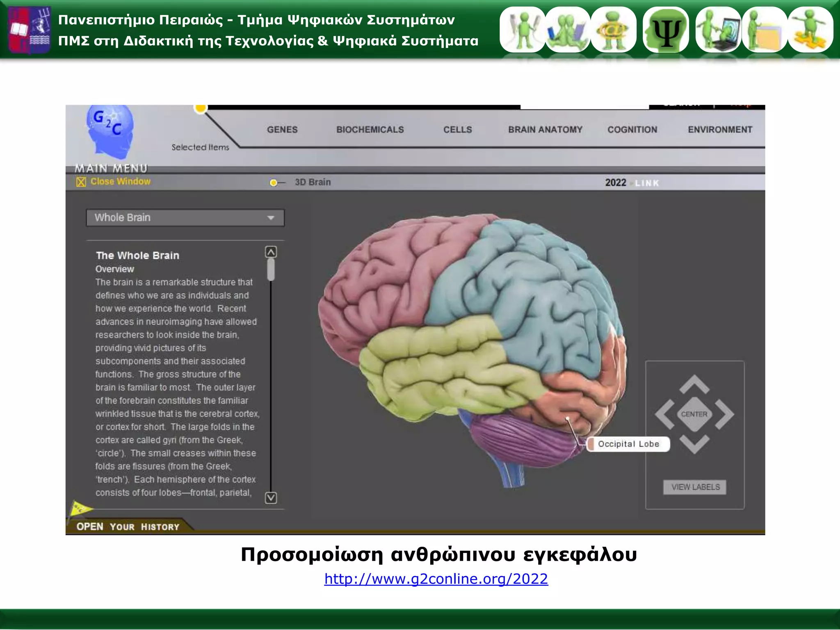
Task: Open the Whole Brain dropdown
Action: click(x=185, y=218)
